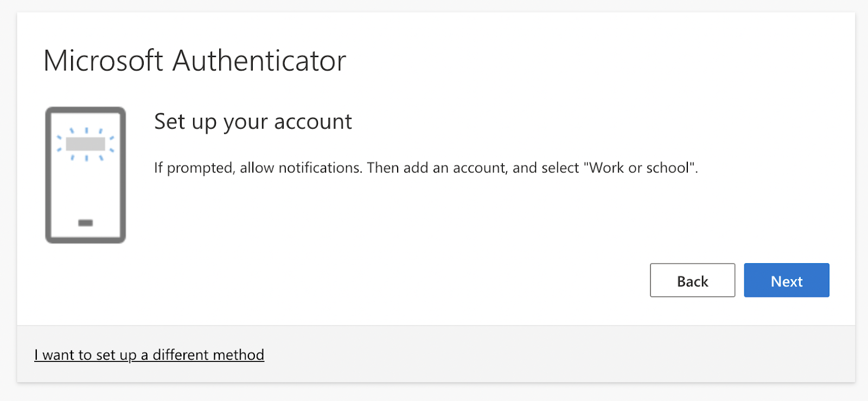Click the gray notification banner inside phone graphic
The width and height of the screenshot is (868, 401).
86,144
